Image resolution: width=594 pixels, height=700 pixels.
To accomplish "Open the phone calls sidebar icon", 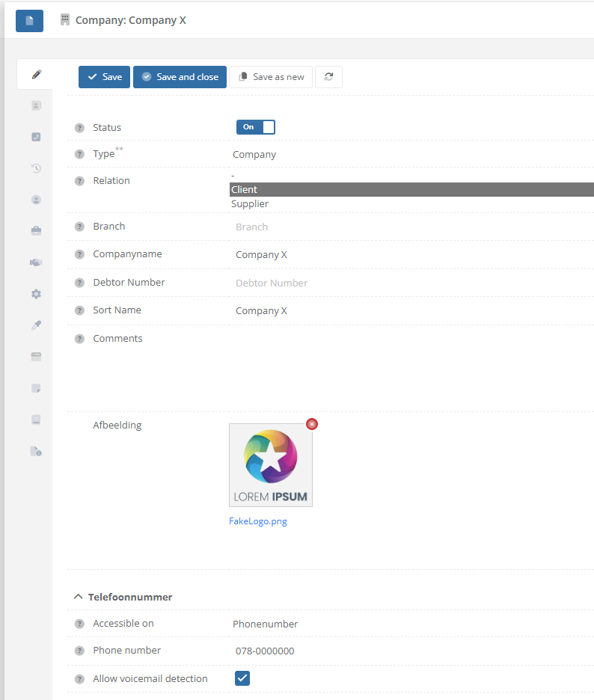I will coord(36,137).
